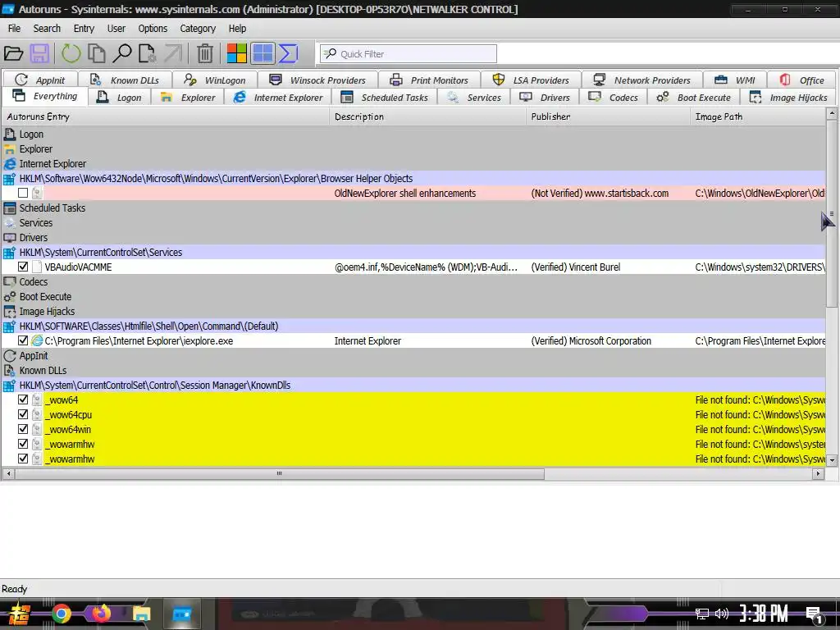
Task: Uncheck the VBAudioVACMME driver entry
Action: 23,267
